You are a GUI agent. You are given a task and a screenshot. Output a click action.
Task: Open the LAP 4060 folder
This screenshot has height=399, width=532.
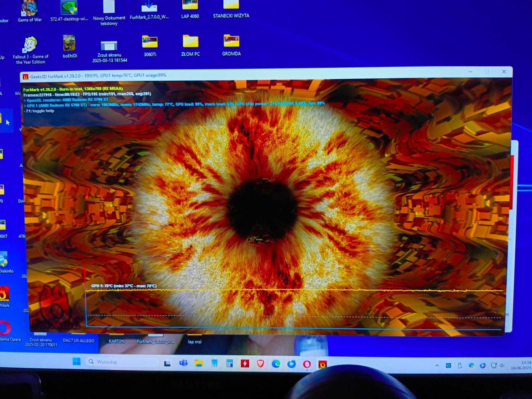190,9
